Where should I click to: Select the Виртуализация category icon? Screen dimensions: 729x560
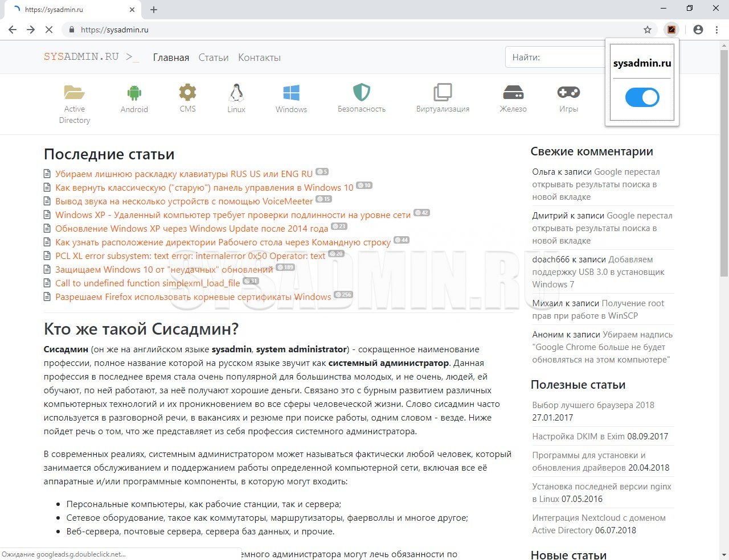pos(443,92)
